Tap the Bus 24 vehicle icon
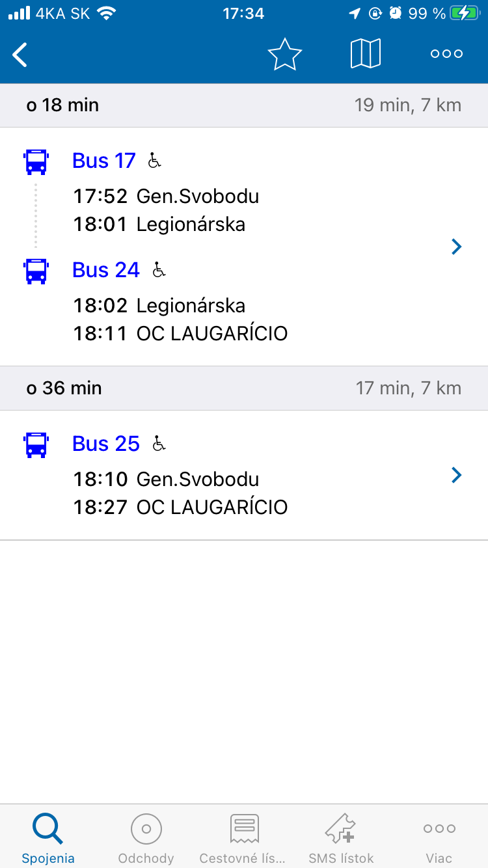488x868 pixels. click(x=36, y=271)
